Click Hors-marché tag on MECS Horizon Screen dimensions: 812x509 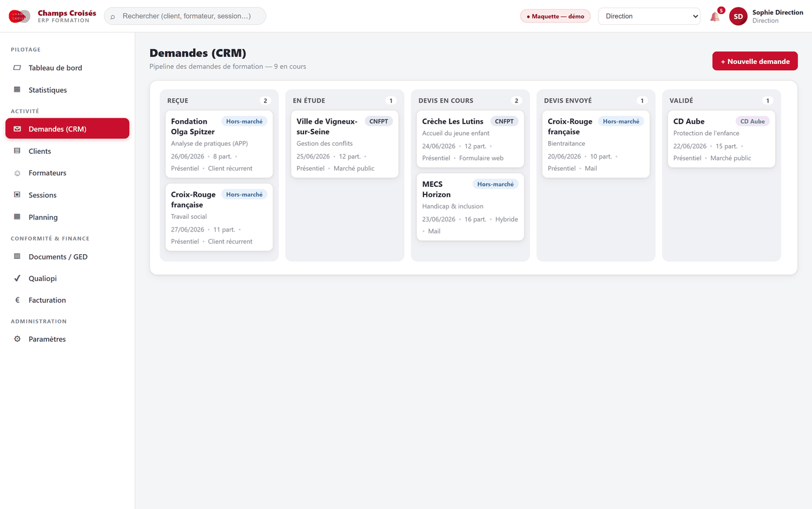tap(495, 184)
